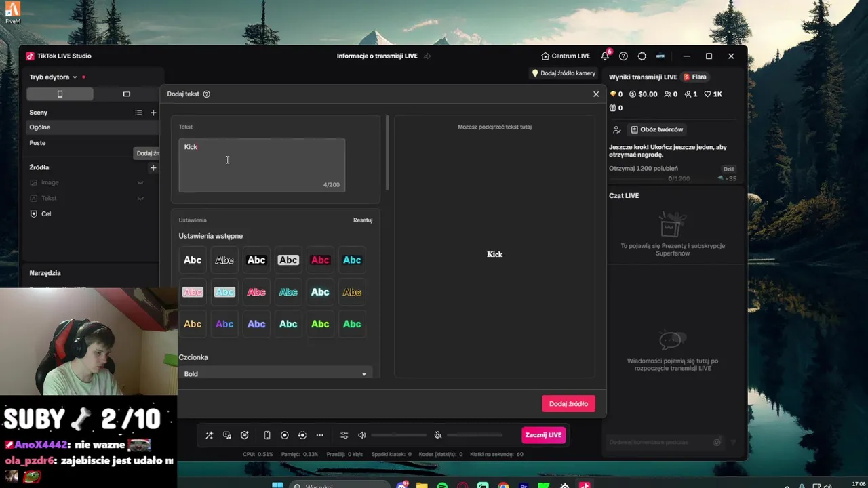
Task: Select the Ogólne scene
Action: [92, 127]
